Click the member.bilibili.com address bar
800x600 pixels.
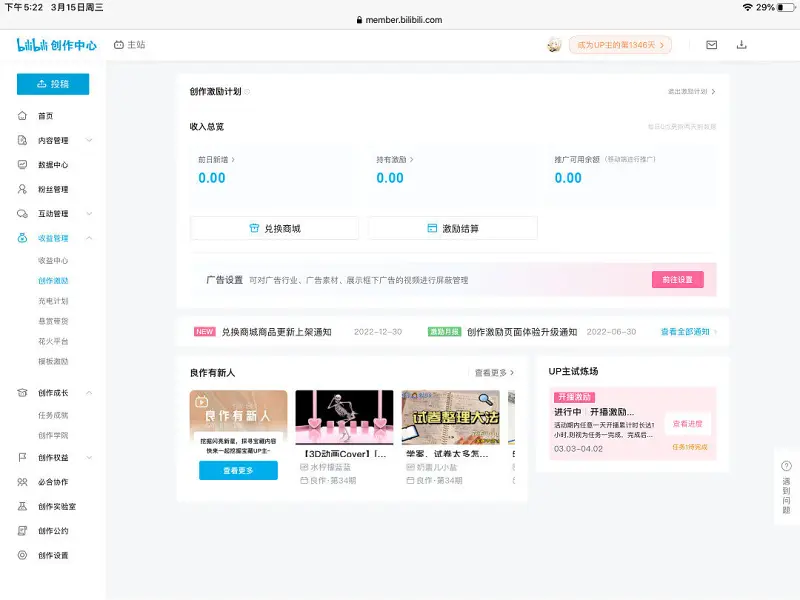[x=399, y=20]
